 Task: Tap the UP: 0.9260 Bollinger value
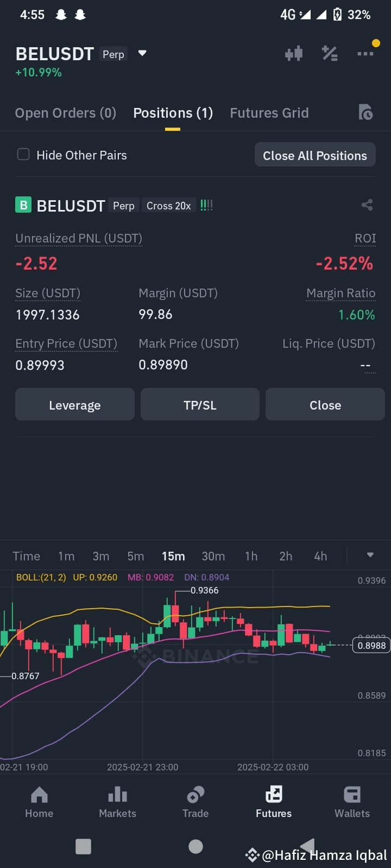click(x=95, y=577)
